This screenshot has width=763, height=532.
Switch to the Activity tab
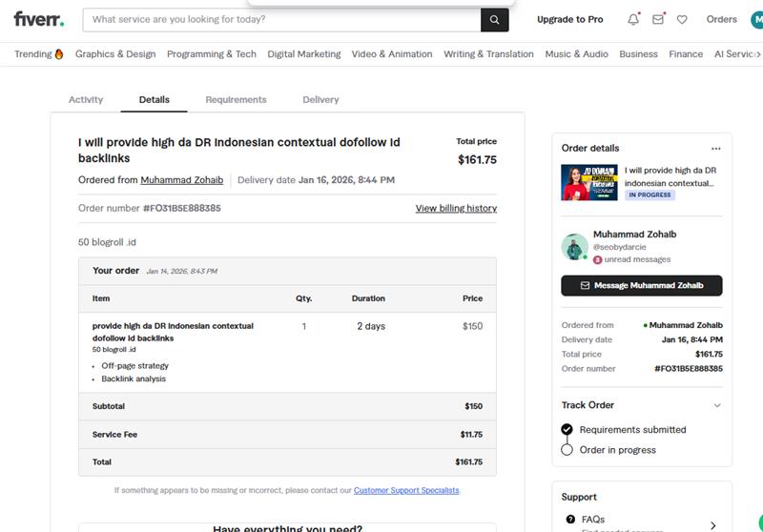click(x=86, y=100)
